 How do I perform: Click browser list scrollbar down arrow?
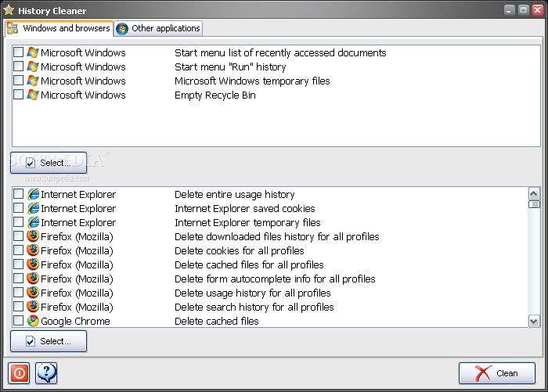click(x=534, y=321)
